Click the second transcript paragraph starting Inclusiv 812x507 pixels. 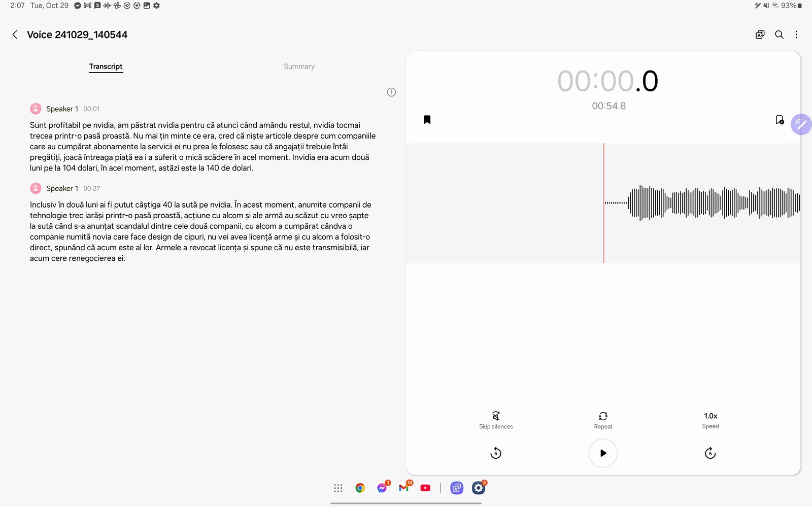point(201,231)
